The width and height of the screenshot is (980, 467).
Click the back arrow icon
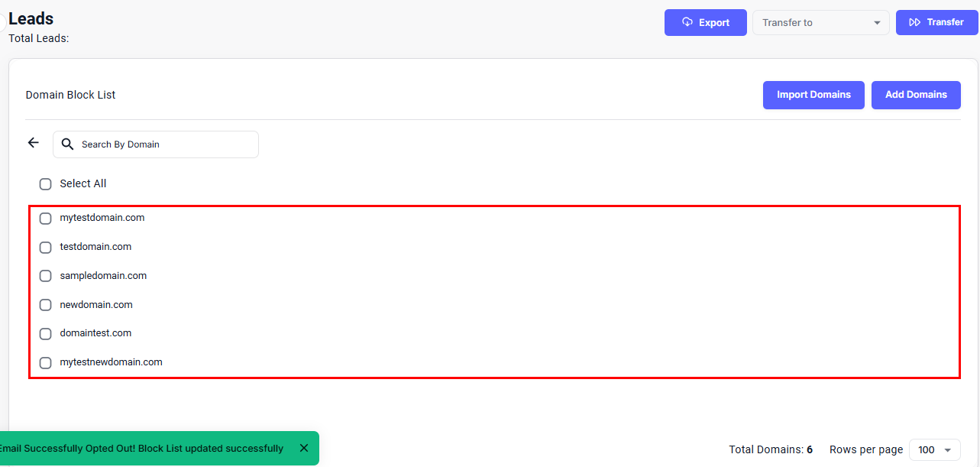click(x=33, y=143)
